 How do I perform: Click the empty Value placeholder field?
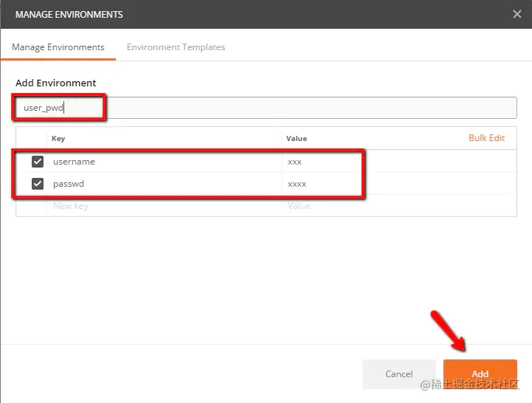[399, 206]
